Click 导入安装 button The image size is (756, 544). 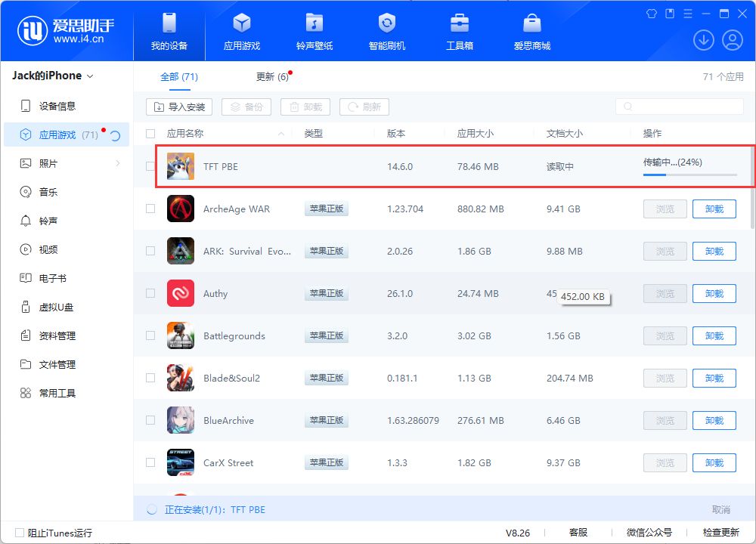[179, 107]
